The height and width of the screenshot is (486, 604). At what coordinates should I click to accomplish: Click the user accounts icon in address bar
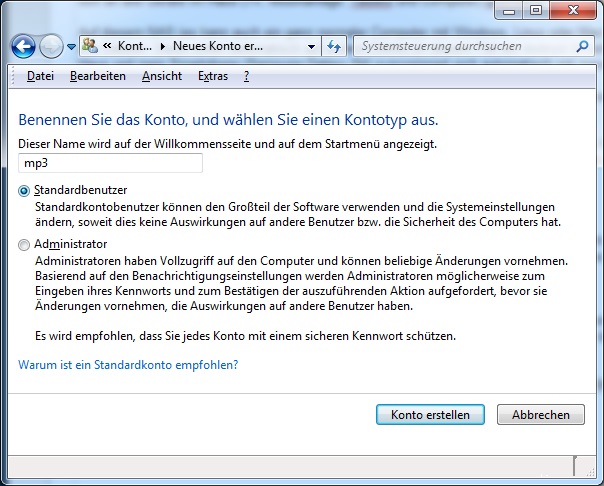pyautogui.click(x=90, y=46)
